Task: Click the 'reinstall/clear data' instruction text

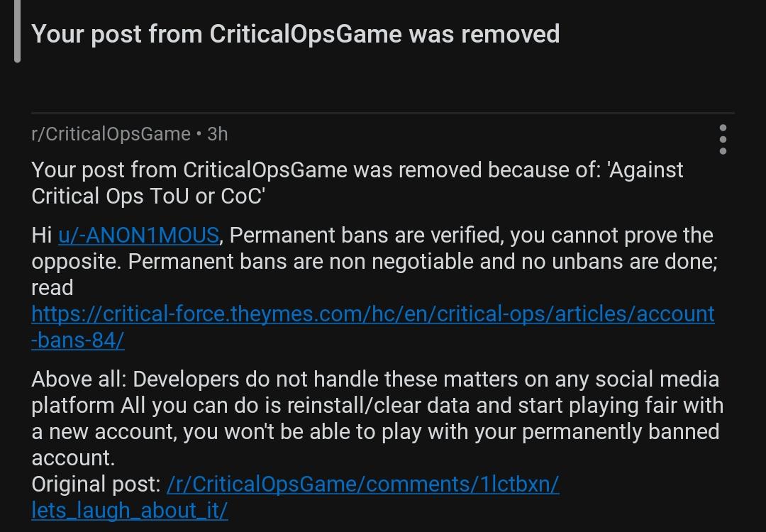Action: click(379, 406)
